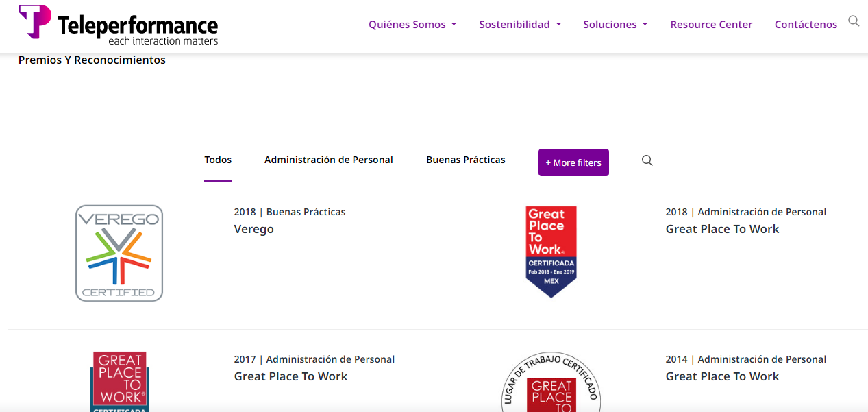Open the Verego Certified badge image
Screen dimensions: 868x412
point(119,253)
